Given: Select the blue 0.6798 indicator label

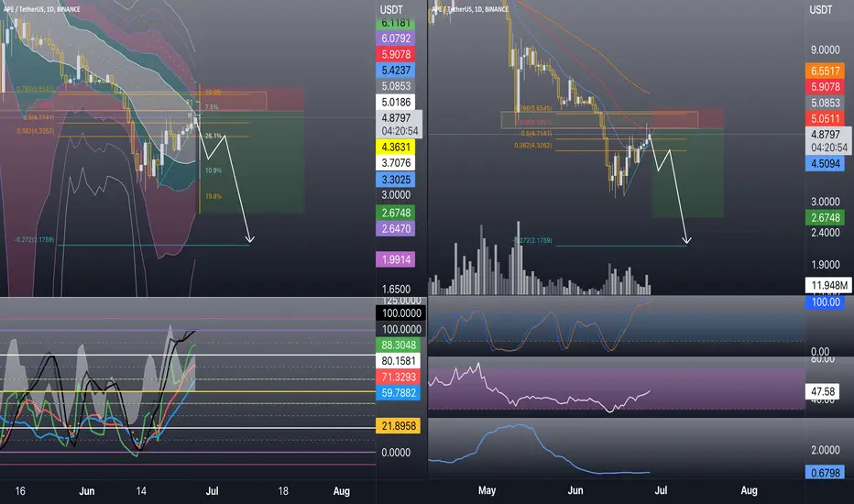Looking at the screenshot, I should tap(825, 473).
